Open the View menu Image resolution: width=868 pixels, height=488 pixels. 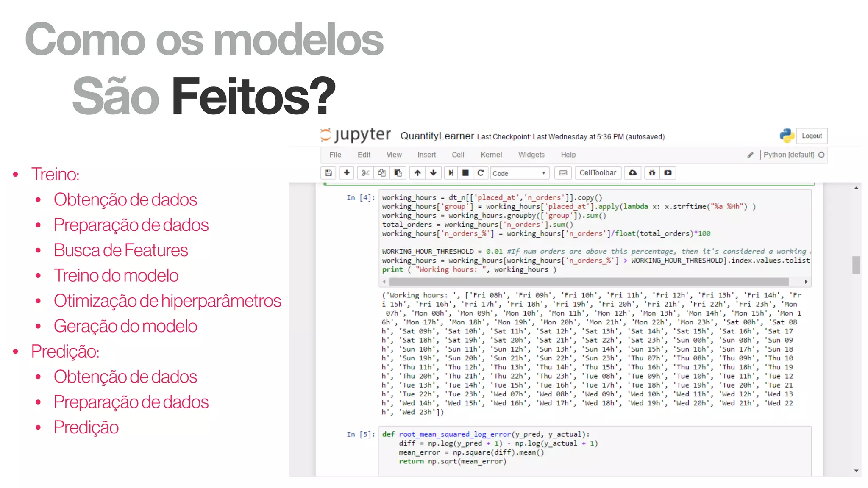pyautogui.click(x=394, y=155)
